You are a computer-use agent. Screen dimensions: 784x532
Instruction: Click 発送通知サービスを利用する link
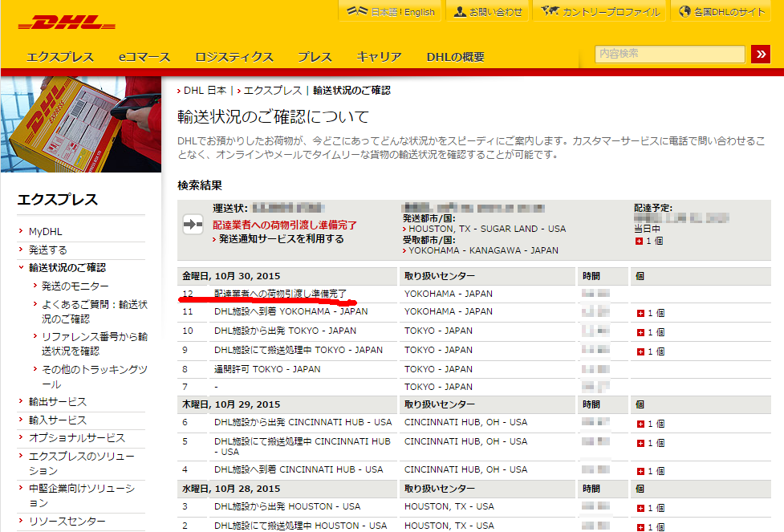[x=281, y=239]
